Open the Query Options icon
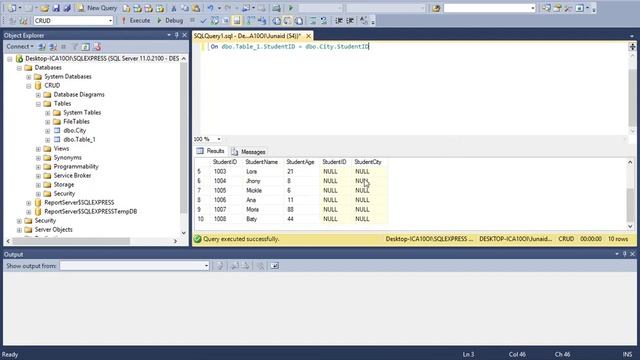Screen dimensions: 640x360 [225, 20]
